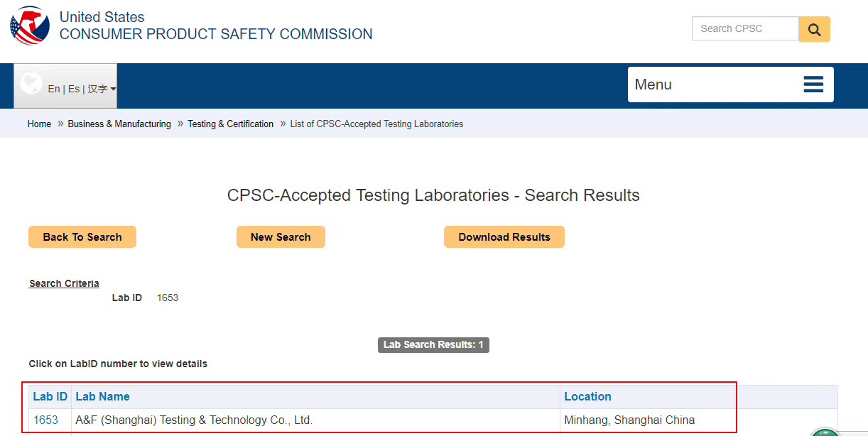This screenshot has height=436, width=868.
Task: Click the magnifying glass search button
Action: 814,29
